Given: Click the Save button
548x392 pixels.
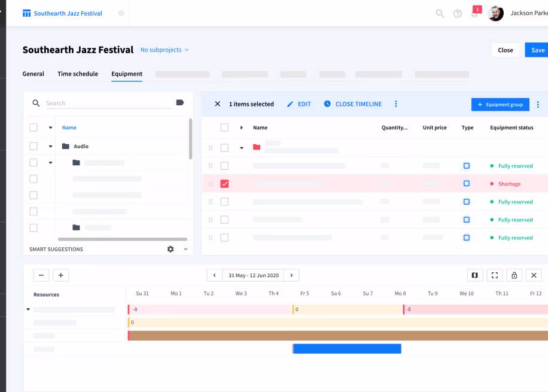Looking at the screenshot, I should pos(537,50).
